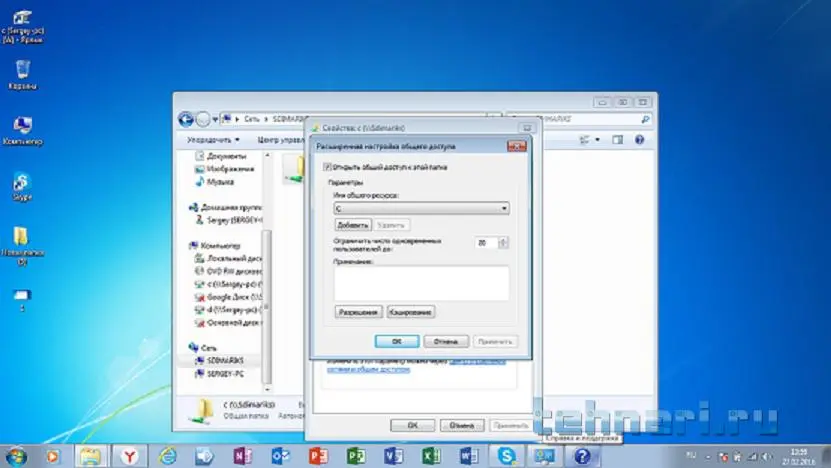Open the Recycle Bin desktop icon

[x=22, y=75]
